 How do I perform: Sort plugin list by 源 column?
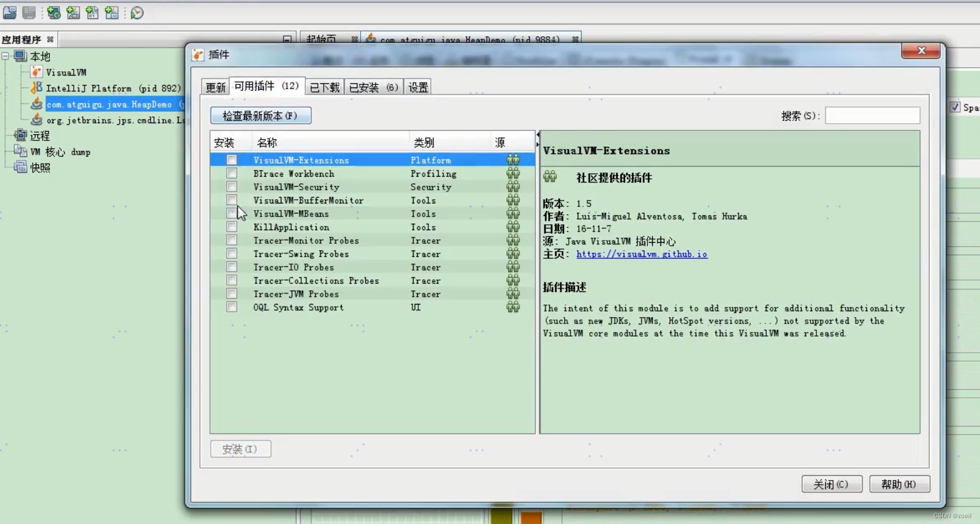(x=512, y=143)
